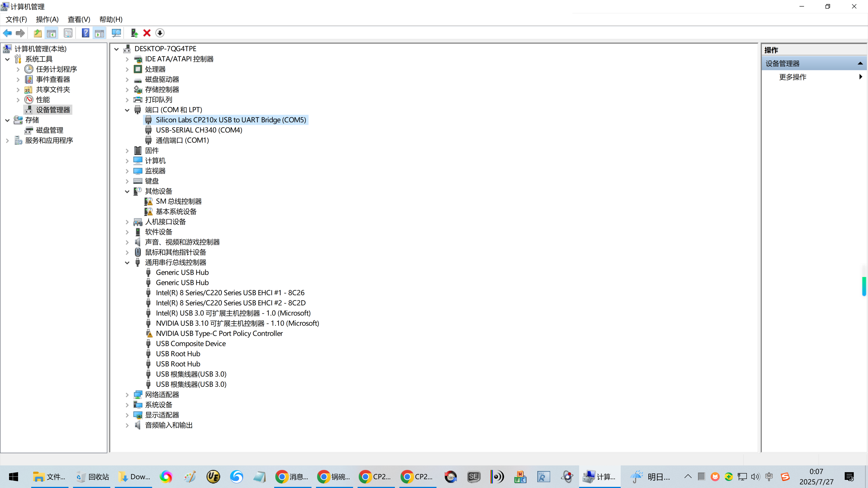Viewport: 868px width, 488px height.
Task: Select USB Composite Device entry
Action: pyautogui.click(x=191, y=343)
